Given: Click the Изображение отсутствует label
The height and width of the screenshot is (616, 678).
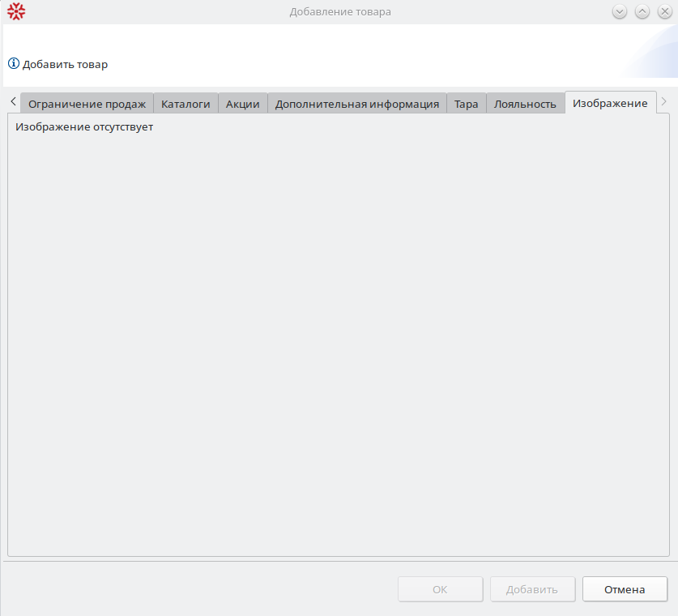Looking at the screenshot, I should pyautogui.click(x=84, y=127).
